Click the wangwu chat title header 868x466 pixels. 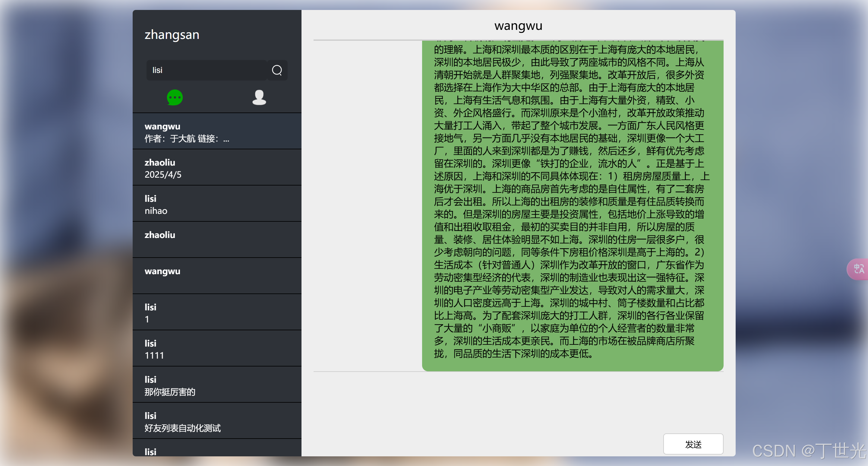pos(518,26)
